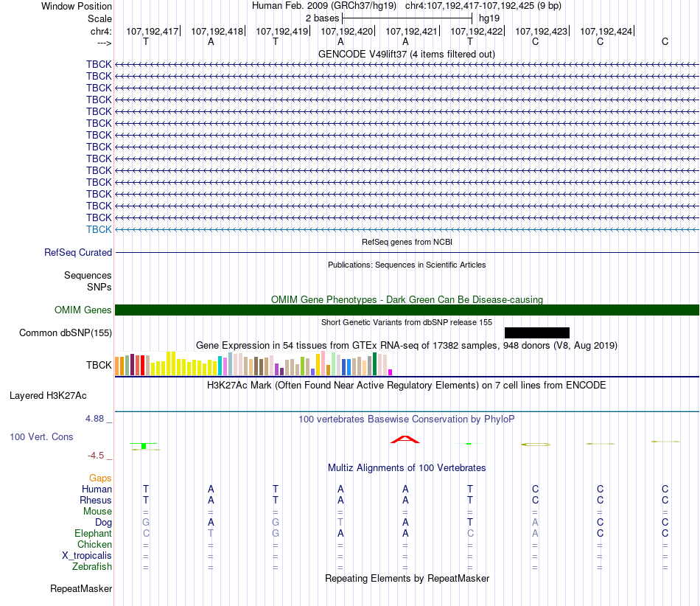The width and height of the screenshot is (700, 606).
Task: Select the Rhesus alignment row label
Action: (x=96, y=500)
